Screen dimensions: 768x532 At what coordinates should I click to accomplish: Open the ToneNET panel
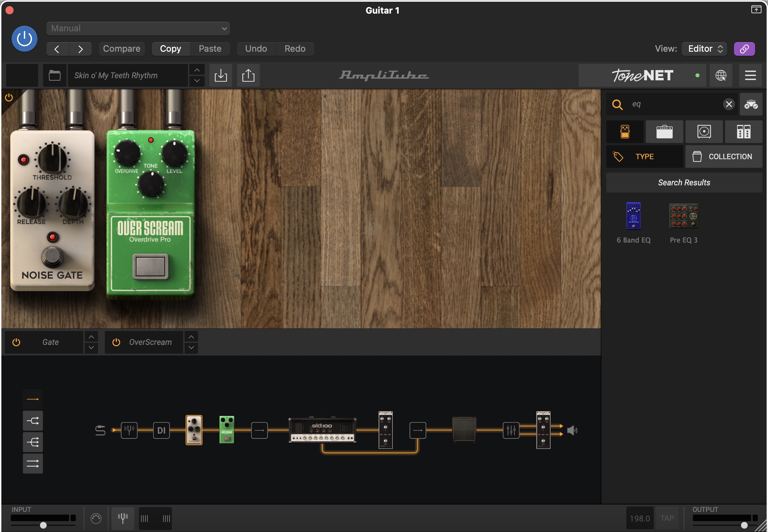coord(643,75)
